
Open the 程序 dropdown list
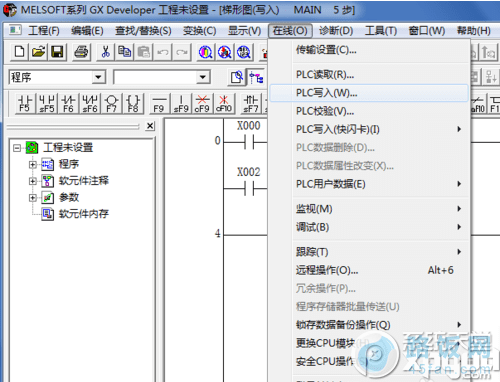(98, 77)
